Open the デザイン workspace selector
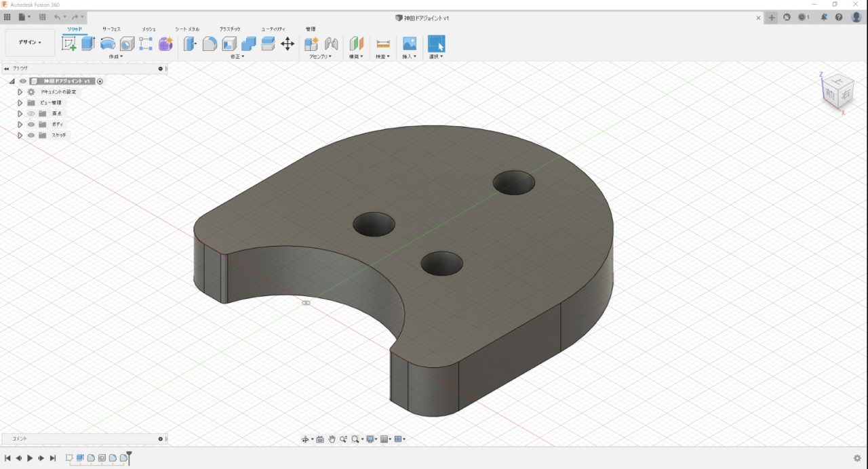 [28, 42]
